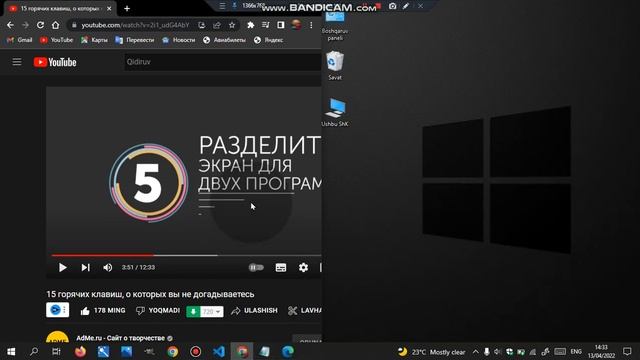Image resolution: width=640 pixels, height=360 pixels.
Task: Open the Авиабилеты bookmark
Action: (x=224, y=40)
